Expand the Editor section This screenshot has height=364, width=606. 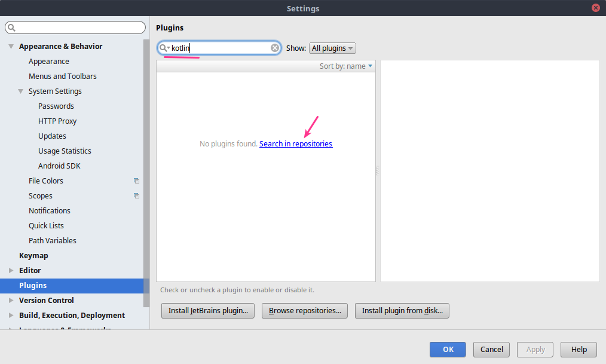pyautogui.click(x=10, y=270)
